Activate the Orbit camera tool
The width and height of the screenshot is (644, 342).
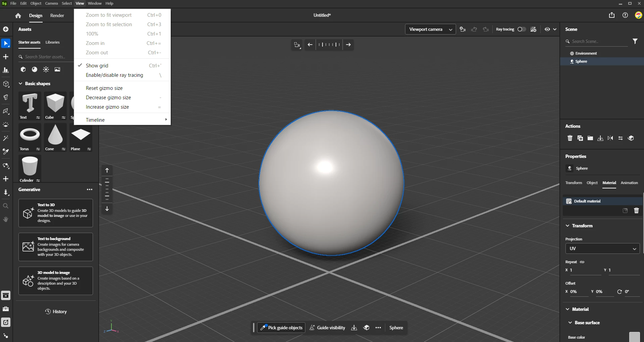click(6, 165)
